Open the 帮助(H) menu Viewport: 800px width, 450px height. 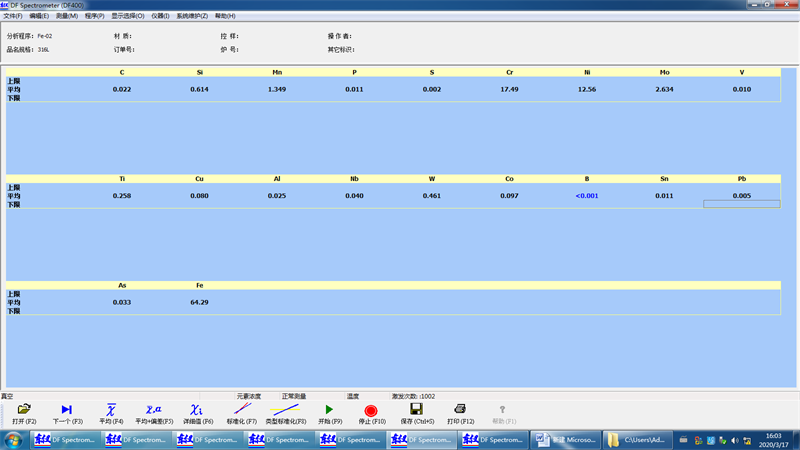[x=225, y=16]
